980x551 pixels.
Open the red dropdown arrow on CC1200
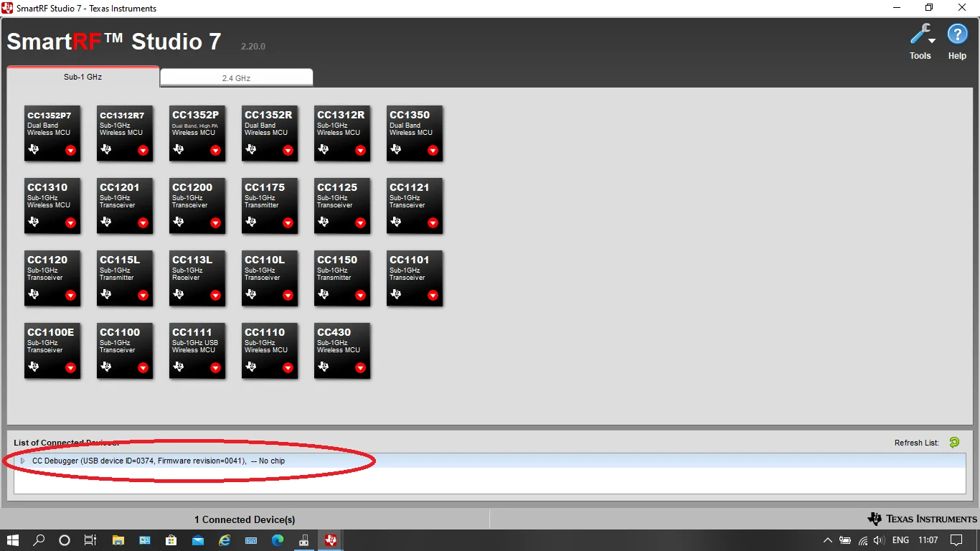tap(215, 223)
